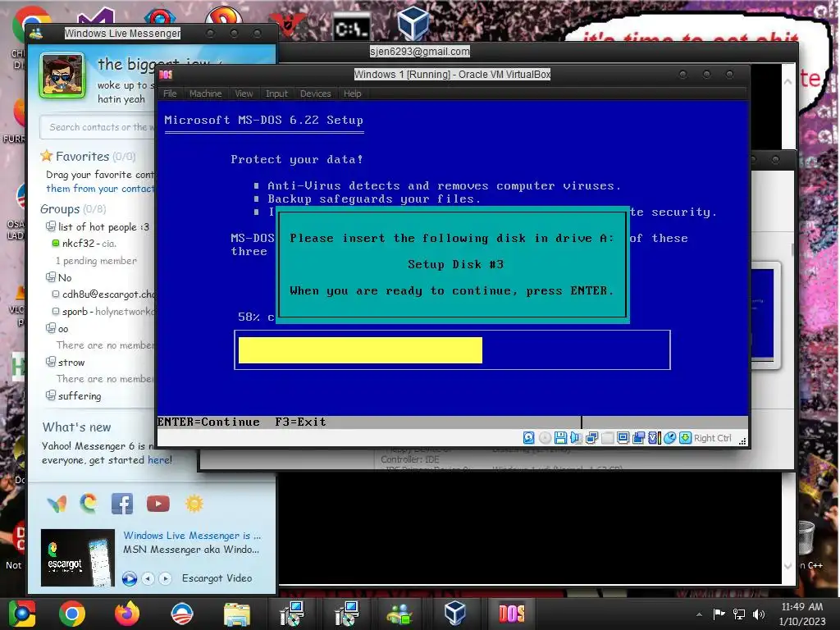Image resolution: width=840 pixels, height=630 pixels.
Task: Click the DOS VM icon on the taskbar
Action: [512, 614]
